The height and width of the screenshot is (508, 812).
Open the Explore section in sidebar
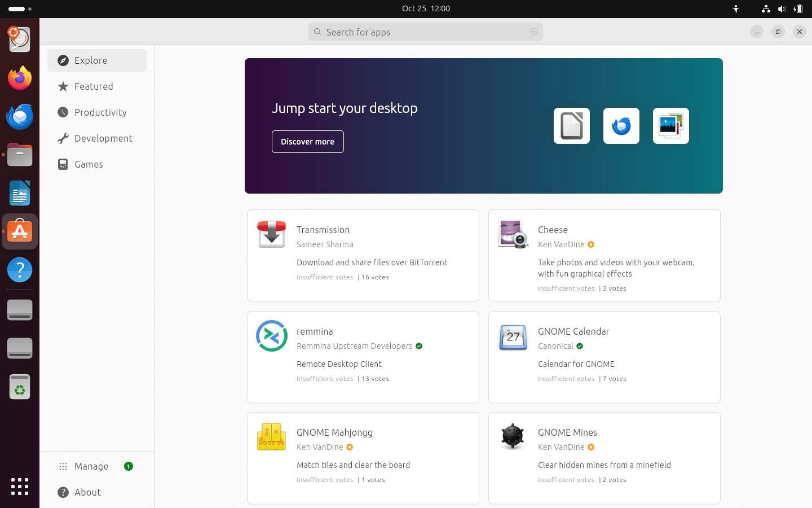[97, 60]
